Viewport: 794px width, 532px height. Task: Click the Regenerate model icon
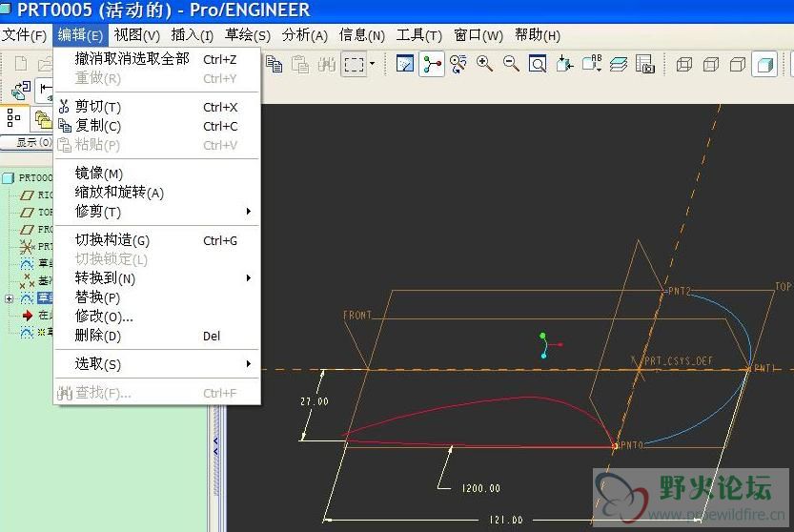[x=21, y=91]
